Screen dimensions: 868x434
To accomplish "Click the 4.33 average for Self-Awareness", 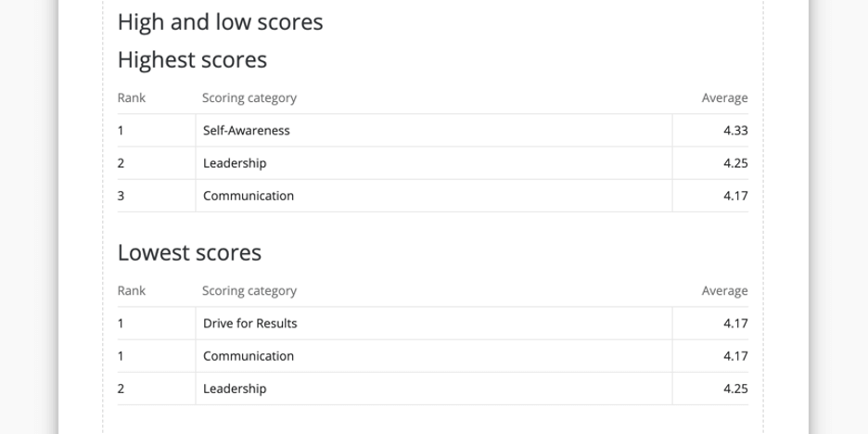I will tap(735, 131).
